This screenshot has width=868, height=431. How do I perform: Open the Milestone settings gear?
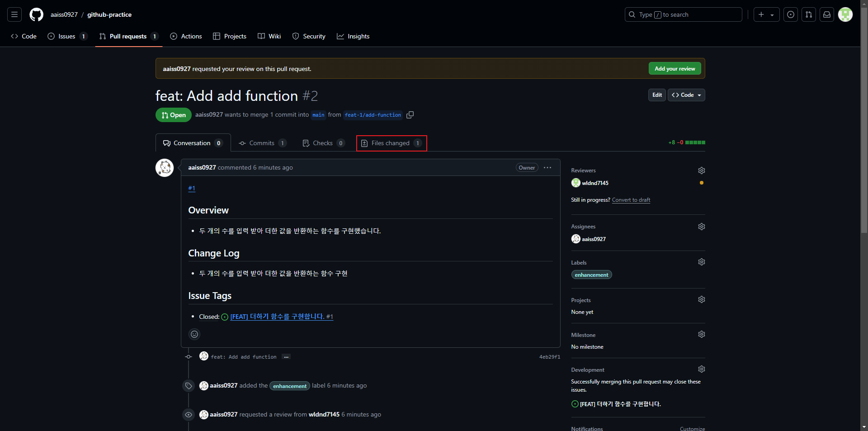point(702,334)
